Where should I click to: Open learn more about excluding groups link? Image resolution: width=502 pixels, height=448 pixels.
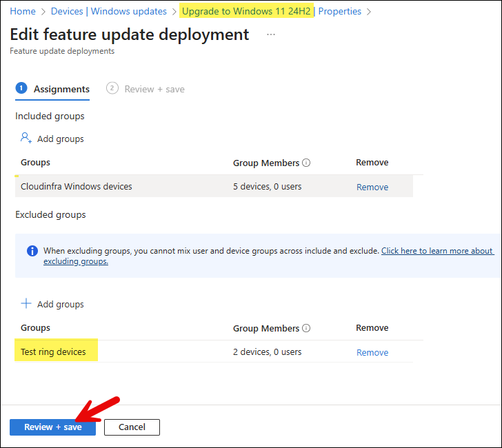tap(437, 251)
